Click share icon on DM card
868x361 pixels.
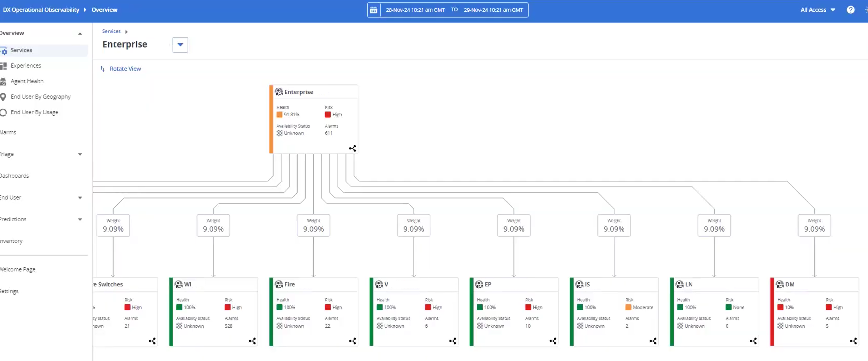click(853, 341)
